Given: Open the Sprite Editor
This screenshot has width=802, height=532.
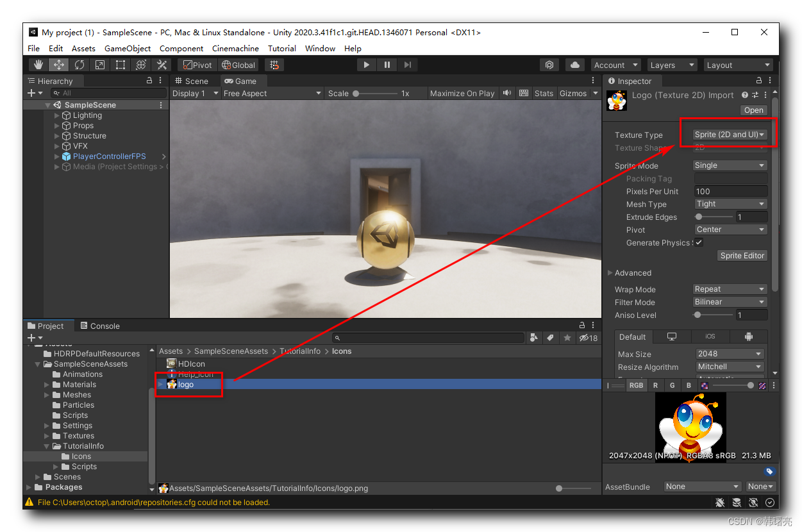Looking at the screenshot, I should [x=742, y=255].
